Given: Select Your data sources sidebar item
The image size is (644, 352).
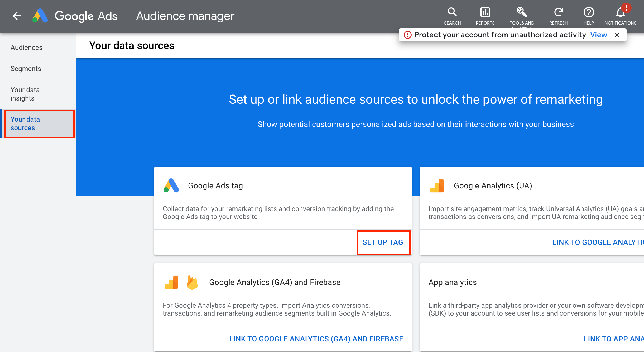Looking at the screenshot, I should pos(25,123).
